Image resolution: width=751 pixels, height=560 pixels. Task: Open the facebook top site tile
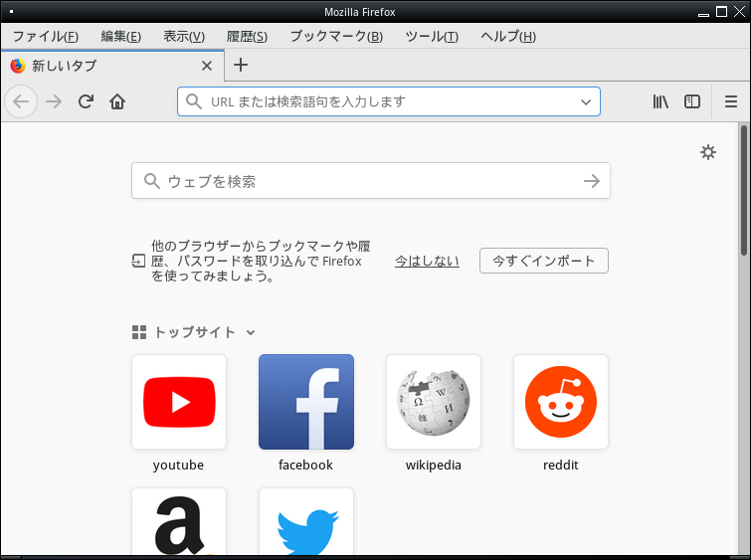tap(306, 402)
